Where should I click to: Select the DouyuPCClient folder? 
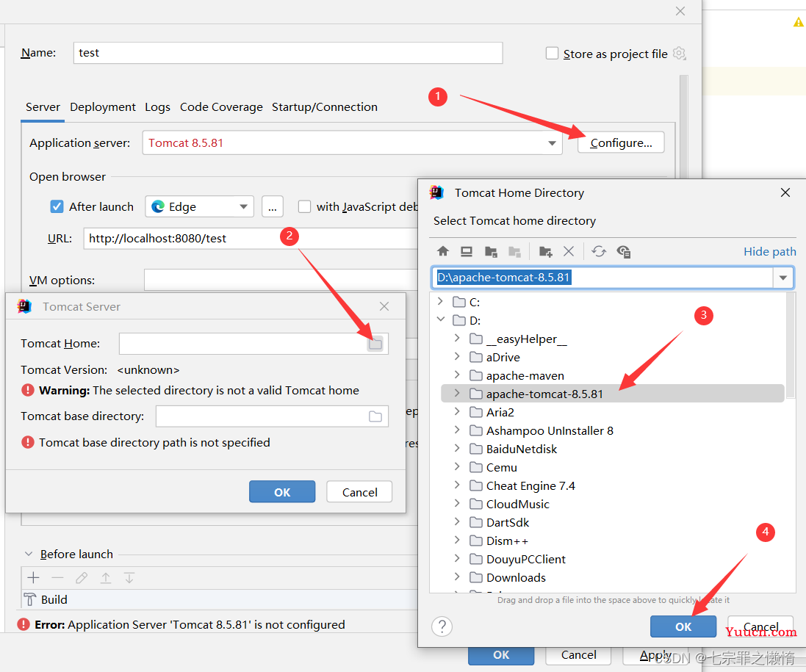[526, 559]
